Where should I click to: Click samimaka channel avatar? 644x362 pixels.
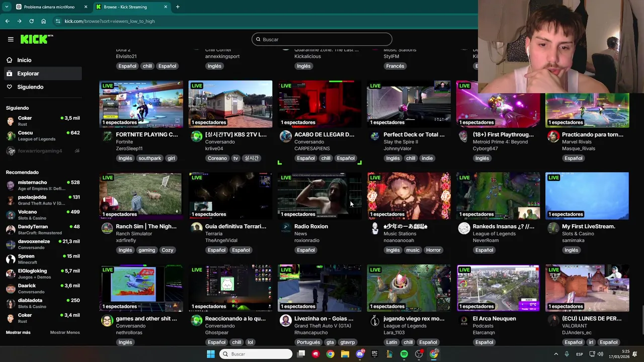click(x=553, y=228)
